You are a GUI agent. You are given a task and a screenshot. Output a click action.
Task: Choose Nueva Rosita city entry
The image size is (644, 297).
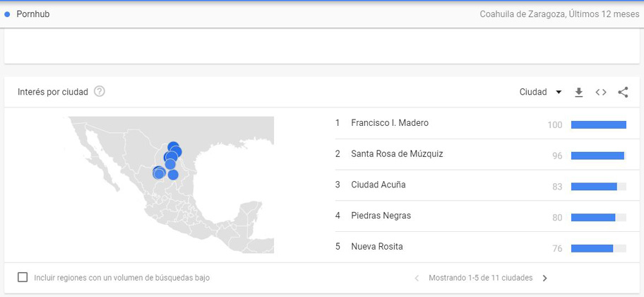[x=377, y=246]
